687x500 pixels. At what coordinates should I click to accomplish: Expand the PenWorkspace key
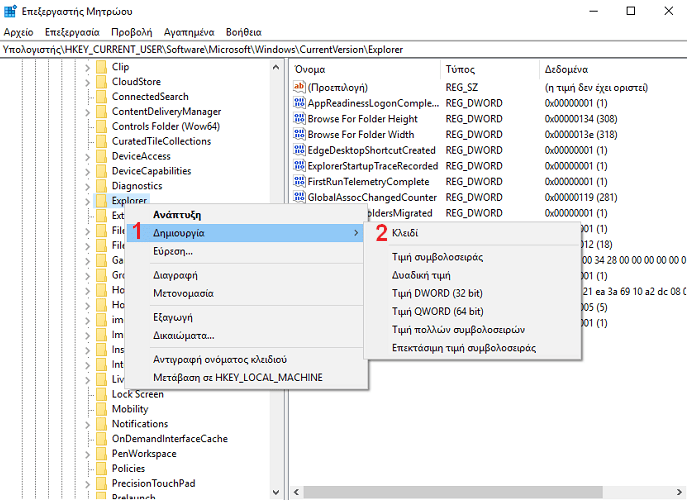tap(87, 454)
